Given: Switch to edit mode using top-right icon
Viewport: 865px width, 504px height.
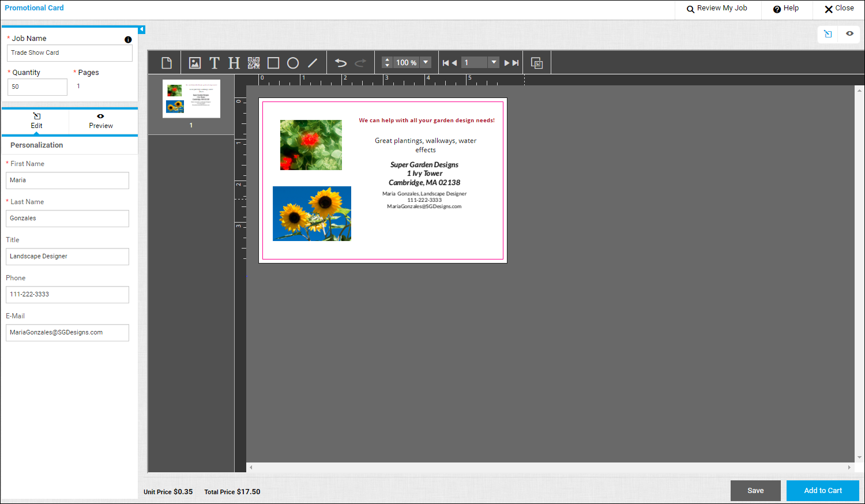Looking at the screenshot, I should [828, 34].
